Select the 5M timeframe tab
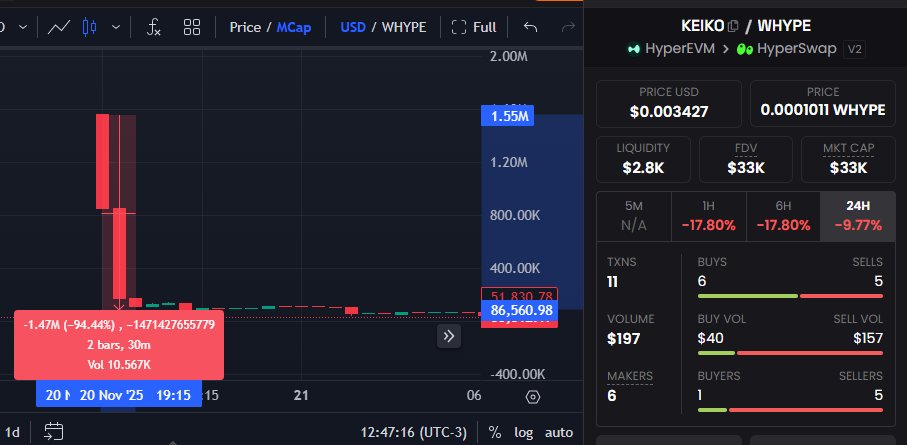 point(634,215)
